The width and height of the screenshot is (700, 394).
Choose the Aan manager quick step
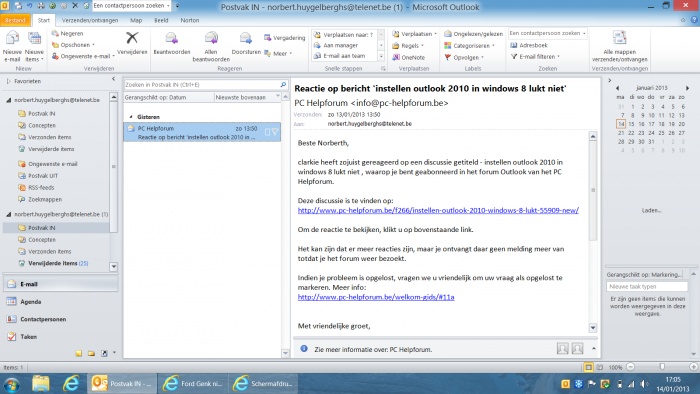click(x=341, y=45)
